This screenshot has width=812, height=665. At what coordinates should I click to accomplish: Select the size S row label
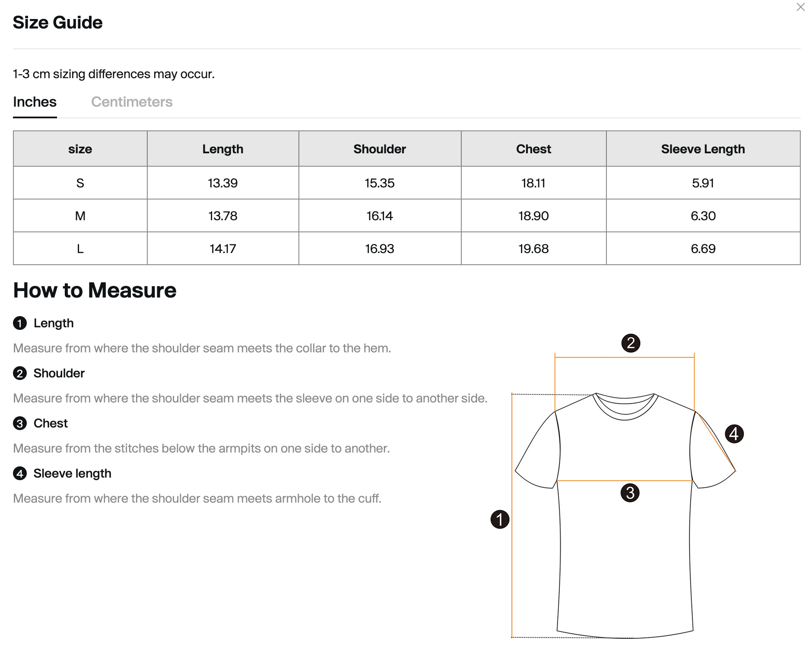(80, 183)
